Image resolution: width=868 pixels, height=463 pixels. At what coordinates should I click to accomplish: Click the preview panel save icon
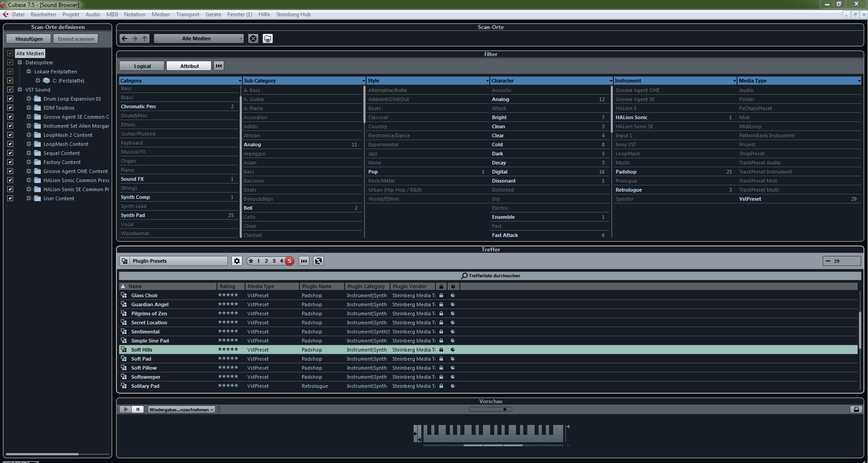(x=856, y=410)
